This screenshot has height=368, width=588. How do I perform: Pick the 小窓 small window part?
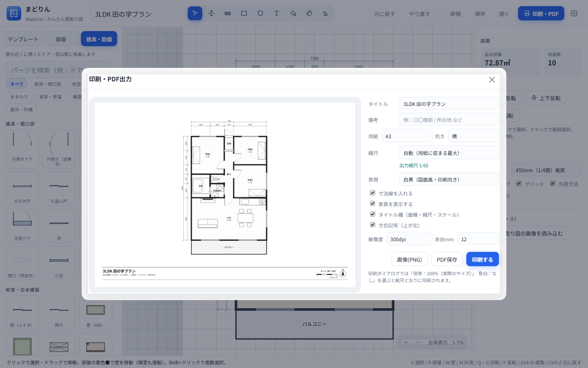[x=59, y=263]
